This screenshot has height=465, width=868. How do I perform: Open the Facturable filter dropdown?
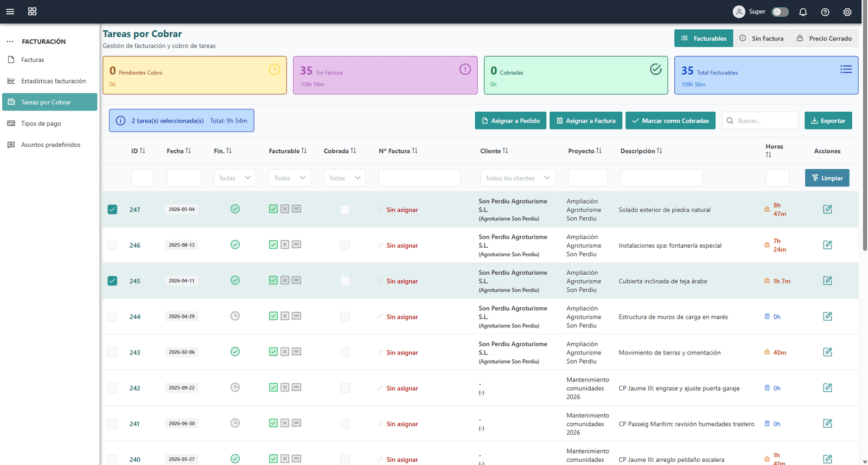point(290,178)
